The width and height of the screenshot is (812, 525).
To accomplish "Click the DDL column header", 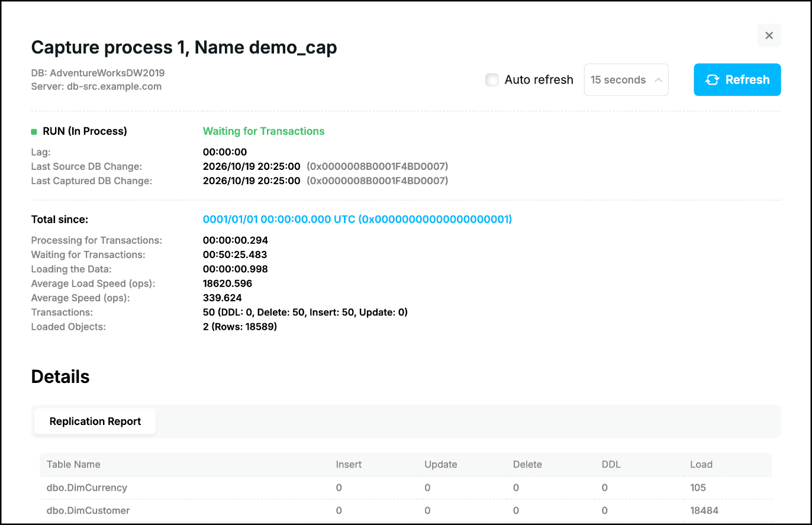I will point(611,465).
